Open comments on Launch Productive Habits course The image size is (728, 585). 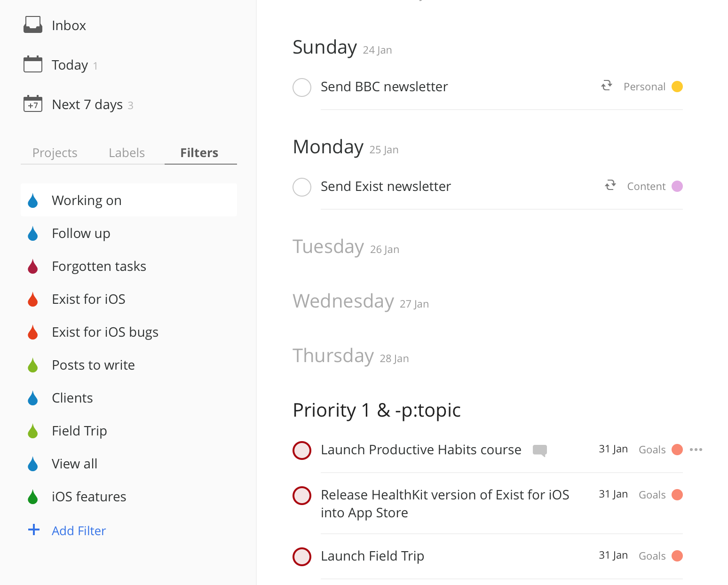(x=540, y=451)
